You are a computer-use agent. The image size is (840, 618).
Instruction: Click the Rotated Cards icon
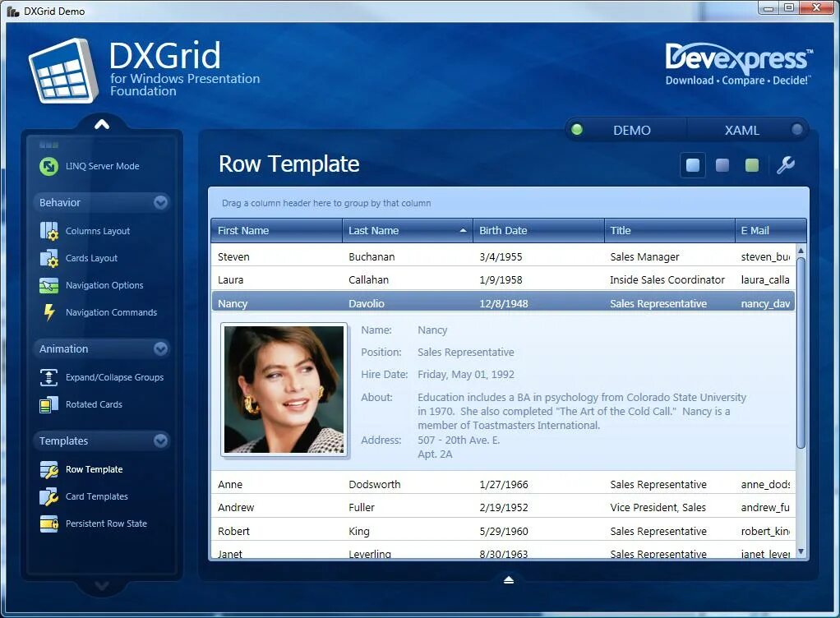(48, 404)
